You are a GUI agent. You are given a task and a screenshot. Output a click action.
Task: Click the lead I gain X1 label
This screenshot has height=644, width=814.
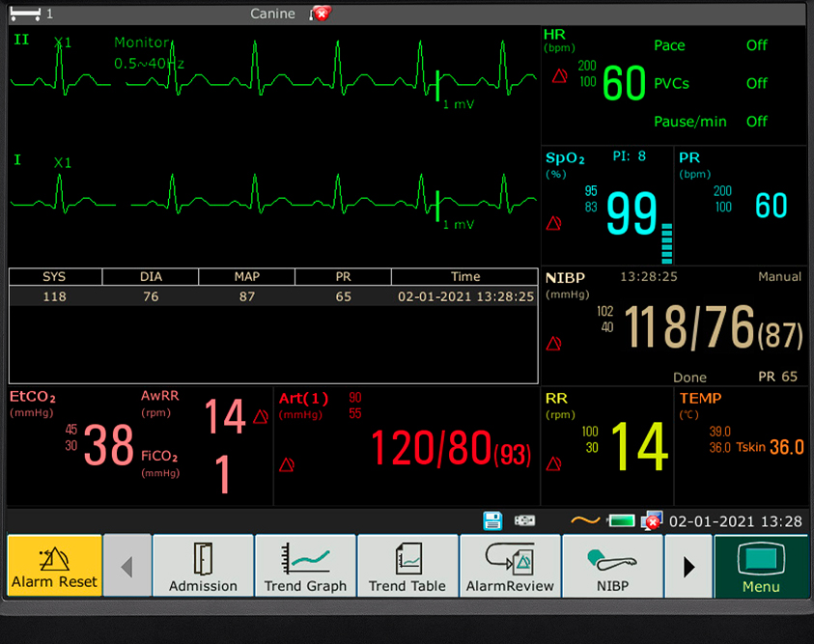pos(63,163)
